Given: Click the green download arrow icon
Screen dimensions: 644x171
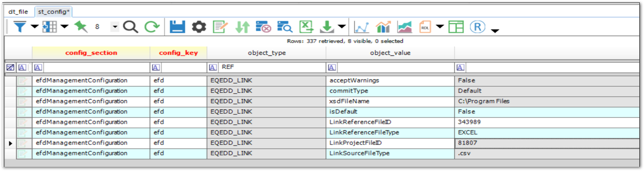Looking at the screenshot, I should click(328, 27).
